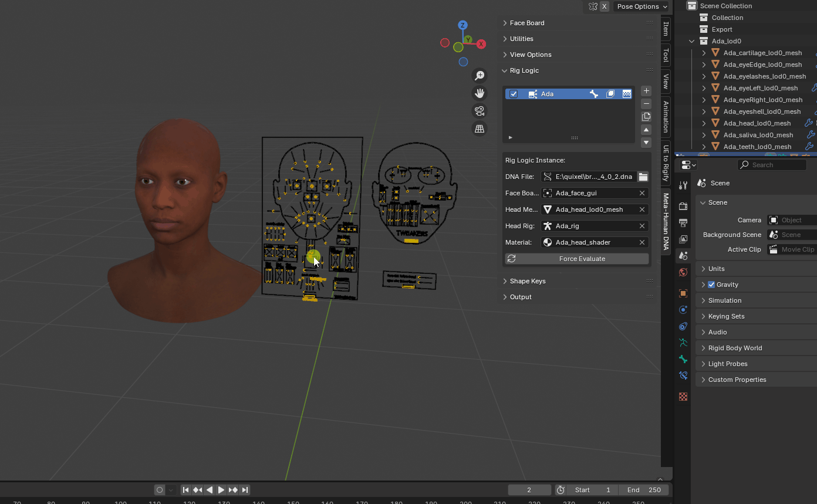The height and width of the screenshot is (504, 817).
Task: Toggle the Ada instance checkbox
Action: (514, 94)
